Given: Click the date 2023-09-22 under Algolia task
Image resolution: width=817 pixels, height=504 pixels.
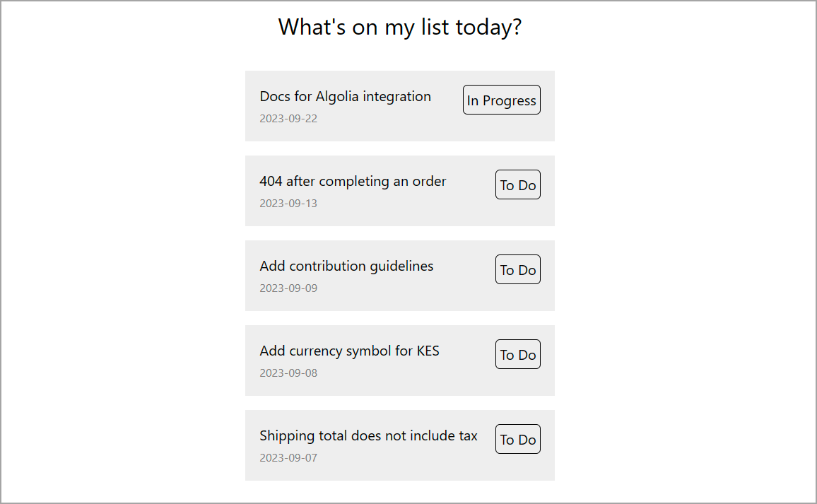Looking at the screenshot, I should [288, 118].
